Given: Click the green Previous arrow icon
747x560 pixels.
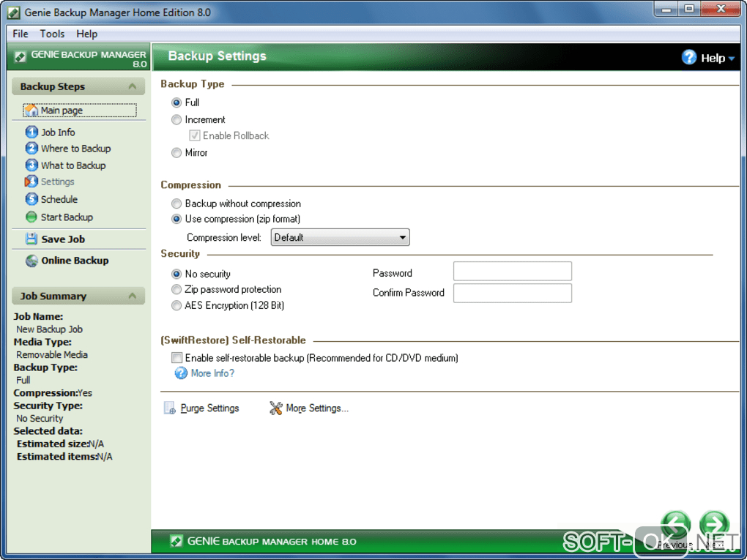Looking at the screenshot, I should pyautogui.click(x=675, y=525).
